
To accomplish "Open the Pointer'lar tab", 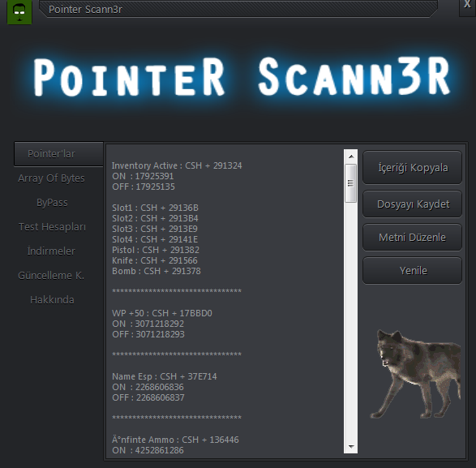I will click(58, 154).
